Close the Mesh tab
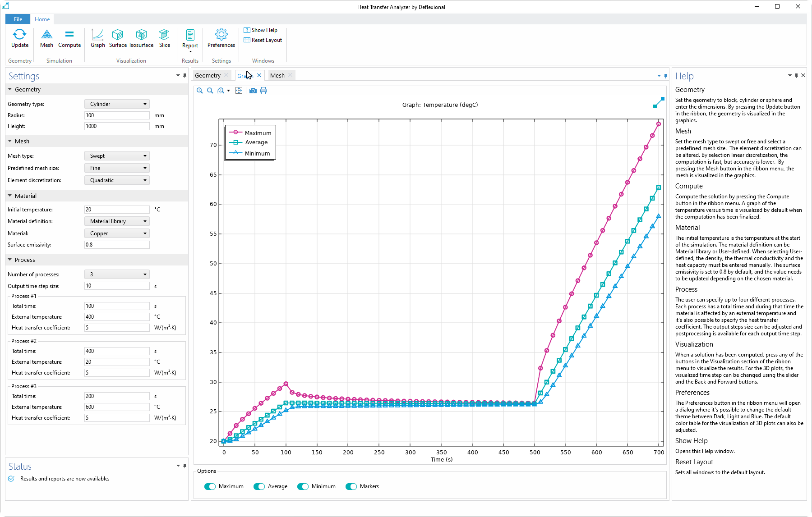The width and height of the screenshot is (812, 517). coord(291,75)
